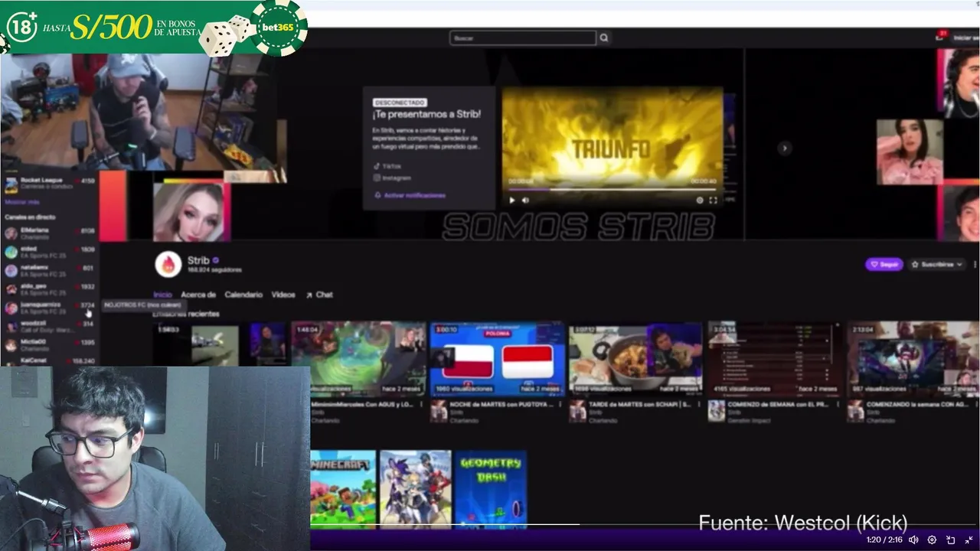Viewport: 980px width, 551px height.
Task: Click aldo_geo channel avatar
Action: 11,289
